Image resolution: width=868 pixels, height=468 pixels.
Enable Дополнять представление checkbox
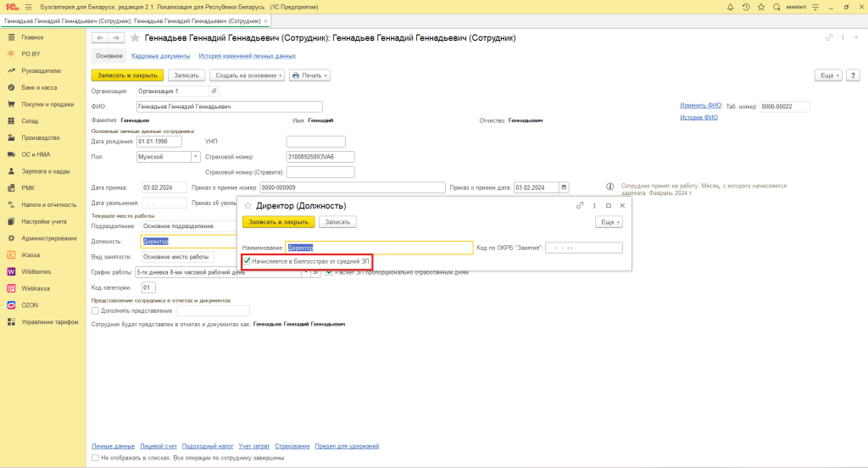coord(95,310)
